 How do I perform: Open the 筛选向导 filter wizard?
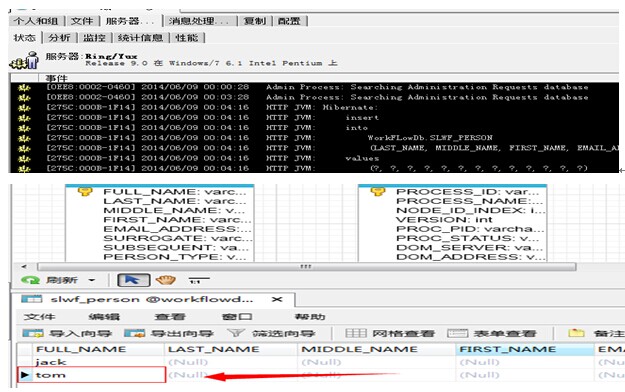[271, 333]
